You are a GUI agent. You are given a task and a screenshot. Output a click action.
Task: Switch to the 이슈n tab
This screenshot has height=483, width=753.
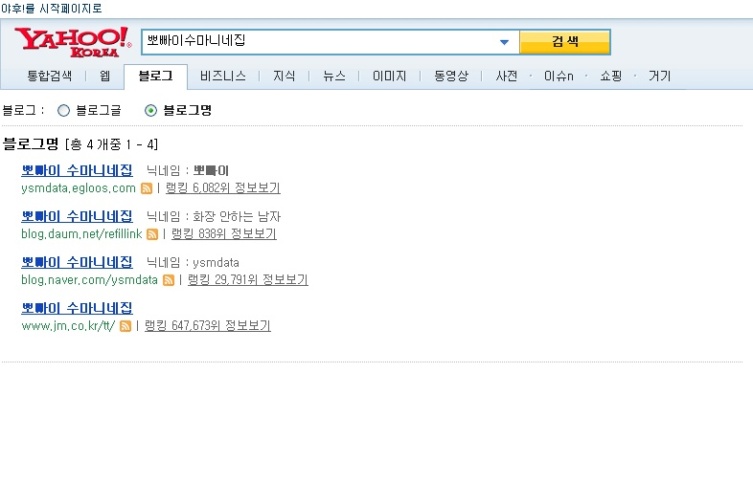pyautogui.click(x=559, y=76)
